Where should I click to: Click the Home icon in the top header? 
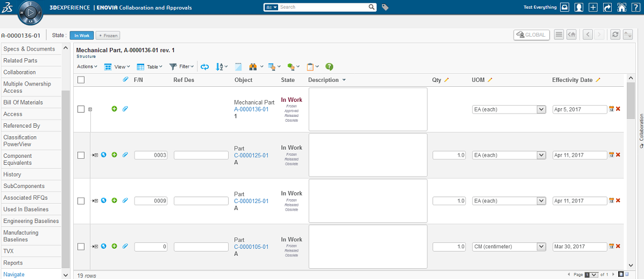point(621,8)
